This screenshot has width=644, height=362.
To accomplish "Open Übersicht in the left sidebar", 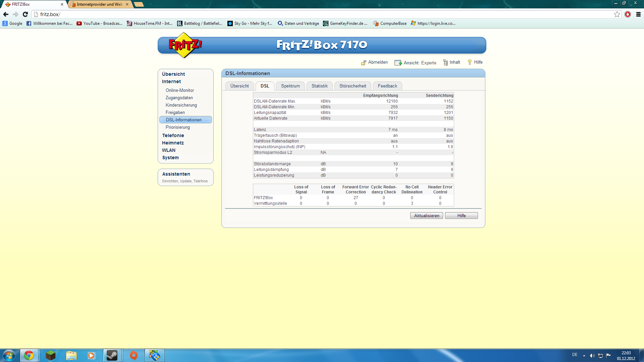I will 173,74.
